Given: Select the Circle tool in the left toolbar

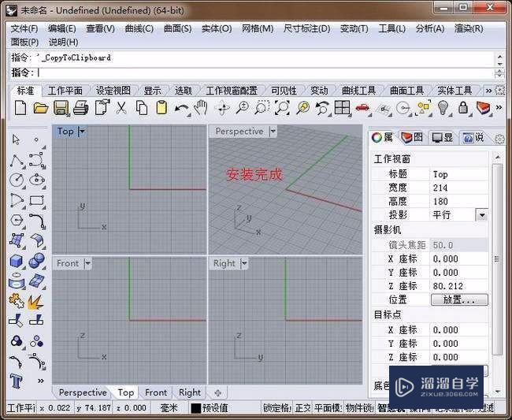Looking at the screenshot, I should click(x=17, y=180).
